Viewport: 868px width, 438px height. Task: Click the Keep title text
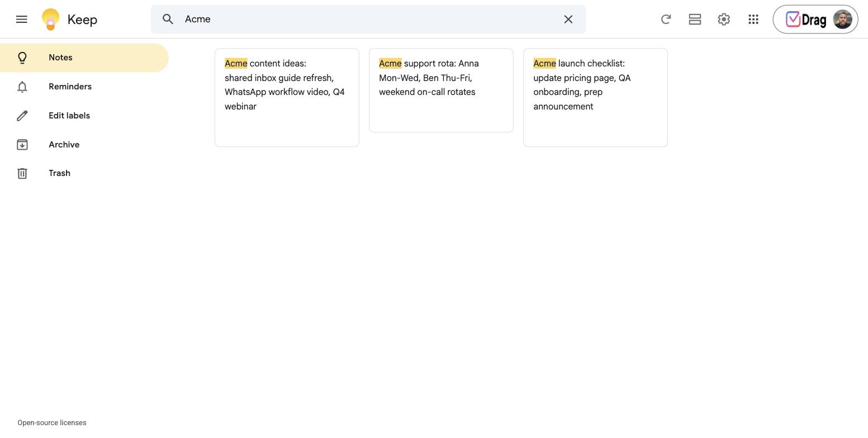82,20
